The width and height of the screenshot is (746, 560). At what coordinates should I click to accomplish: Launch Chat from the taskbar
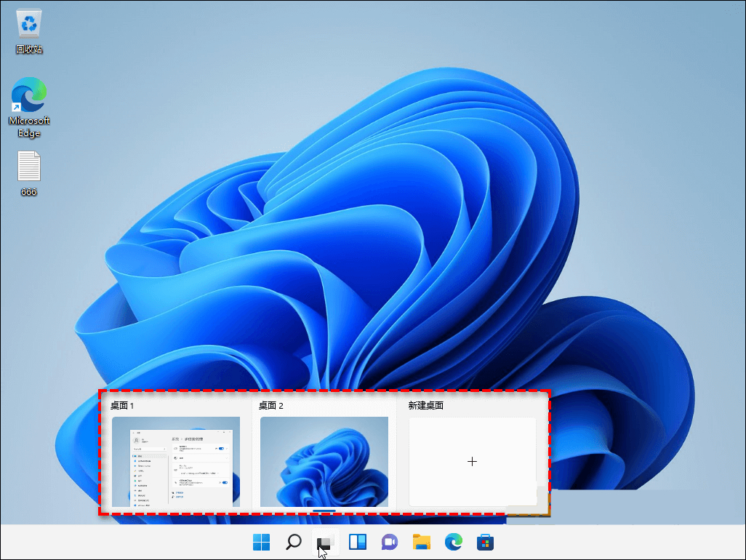pos(390,542)
